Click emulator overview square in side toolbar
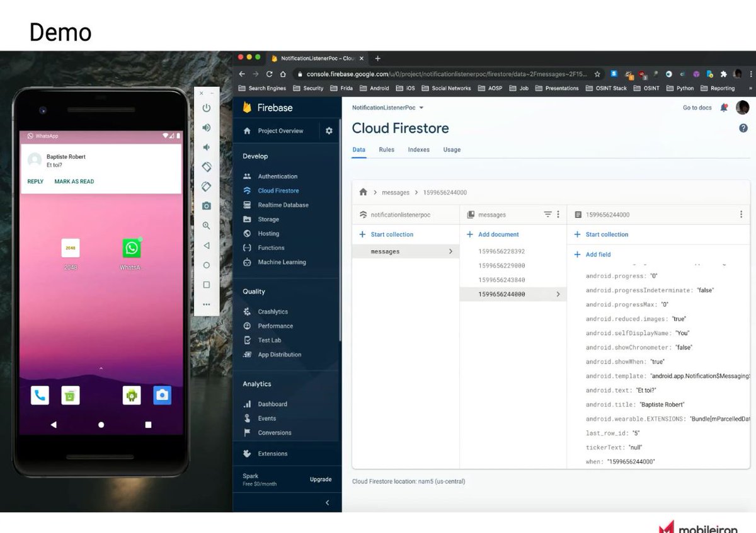 [x=206, y=285]
